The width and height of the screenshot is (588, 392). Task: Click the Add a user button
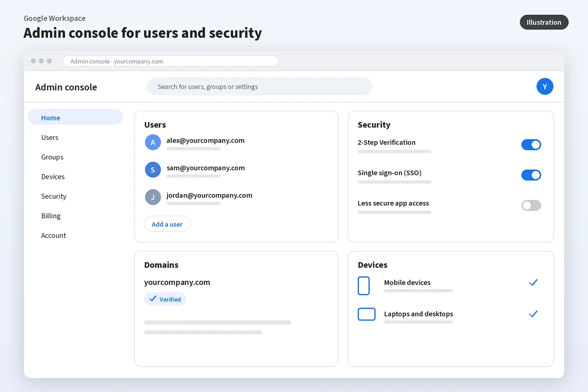167,224
